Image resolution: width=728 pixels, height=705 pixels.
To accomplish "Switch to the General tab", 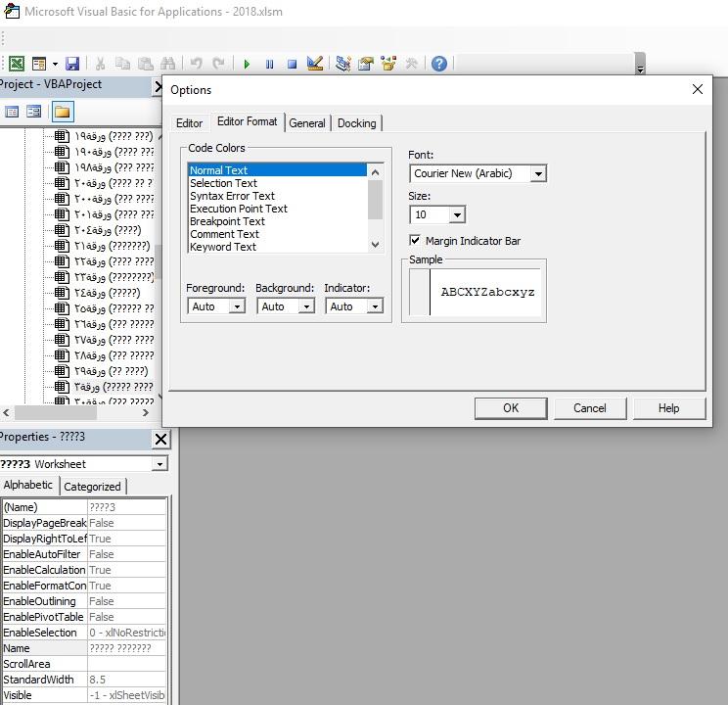I will click(x=307, y=123).
